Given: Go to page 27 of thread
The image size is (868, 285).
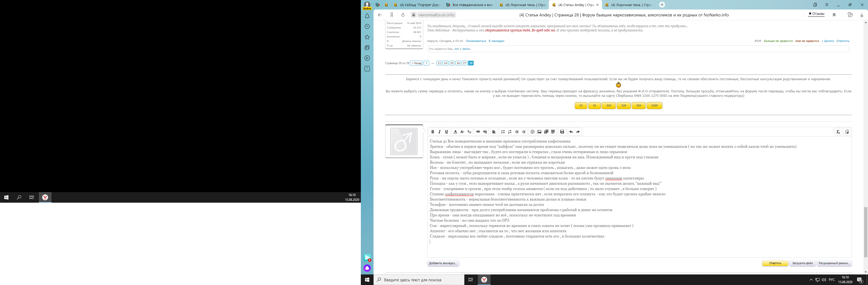Looking at the screenshot, I should coord(464,63).
